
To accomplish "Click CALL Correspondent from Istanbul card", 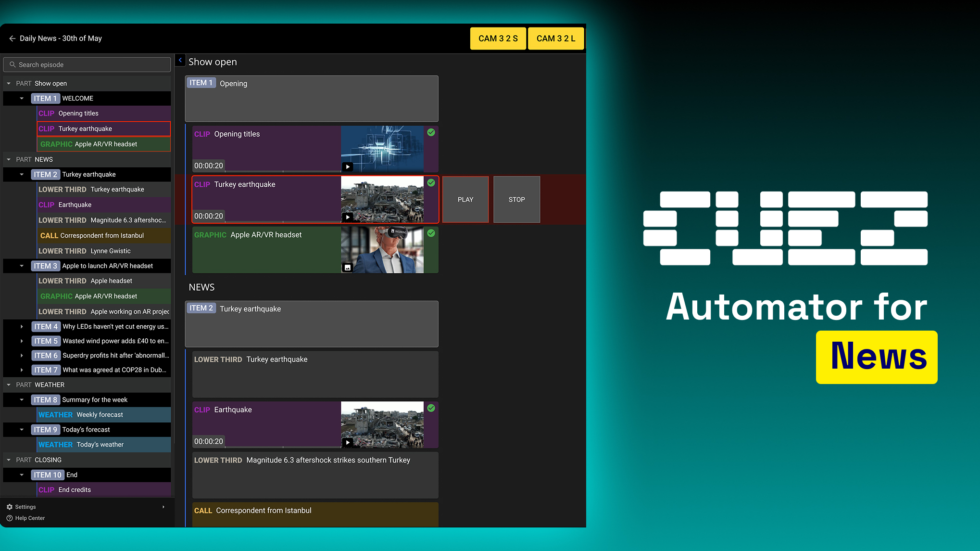I will [315, 514].
